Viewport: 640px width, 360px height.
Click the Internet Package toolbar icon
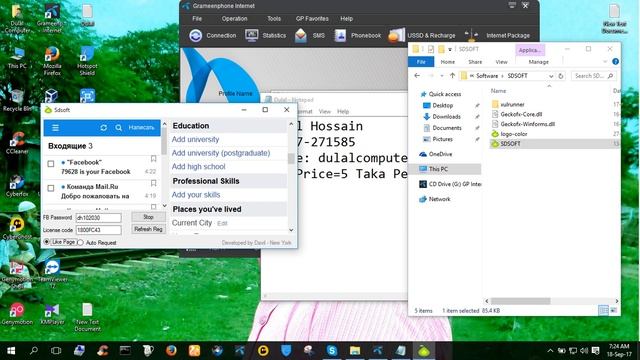[x=472, y=36]
